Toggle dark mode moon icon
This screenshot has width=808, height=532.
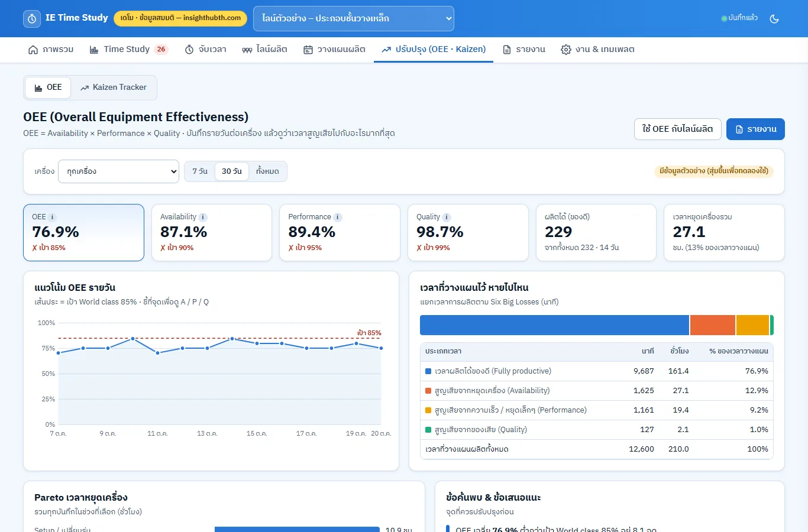pyautogui.click(x=774, y=18)
